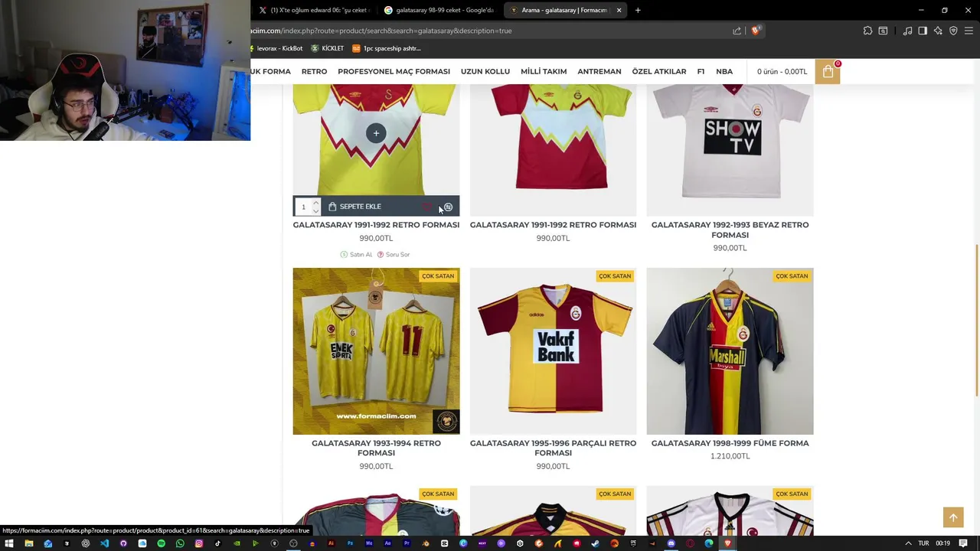Click the compare icon on hovered product
The height and width of the screenshot is (551, 980).
coord(449,207)
